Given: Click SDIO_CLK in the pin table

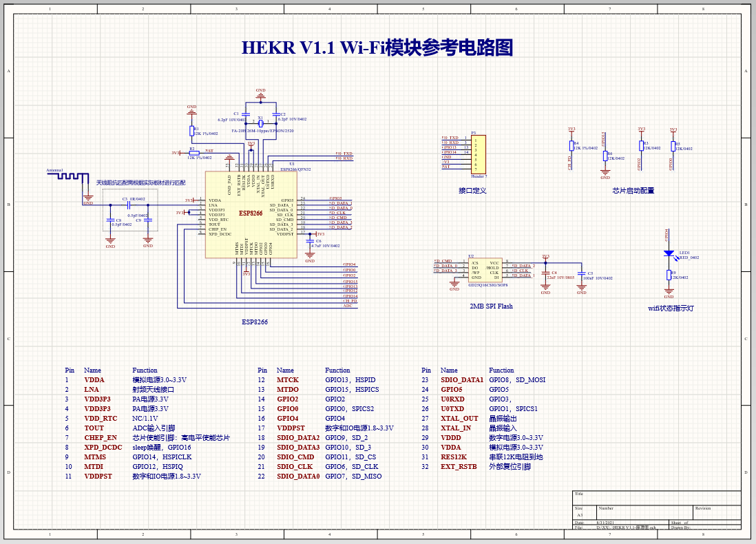Looking at the screenshot, I should (295, 466).
